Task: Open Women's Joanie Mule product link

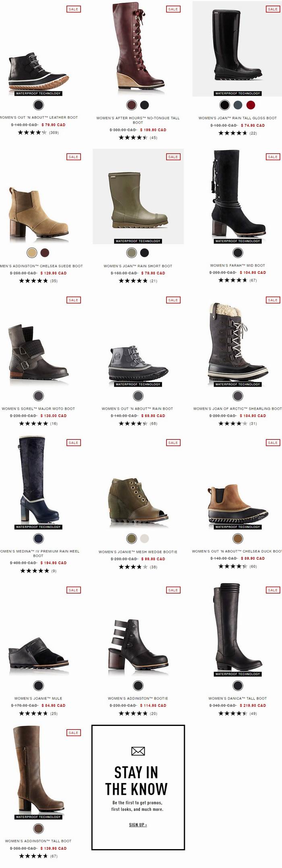Action: 38,698
